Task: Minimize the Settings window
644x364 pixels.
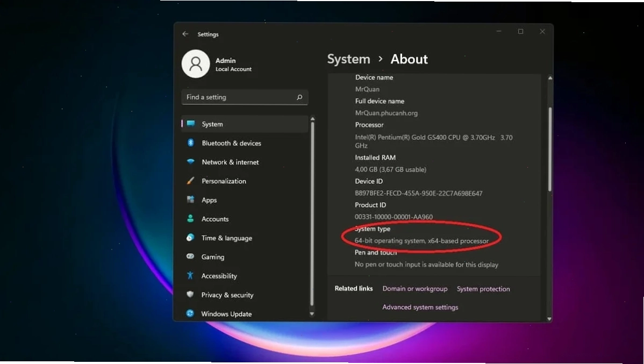Action: [x=499, y=31]
